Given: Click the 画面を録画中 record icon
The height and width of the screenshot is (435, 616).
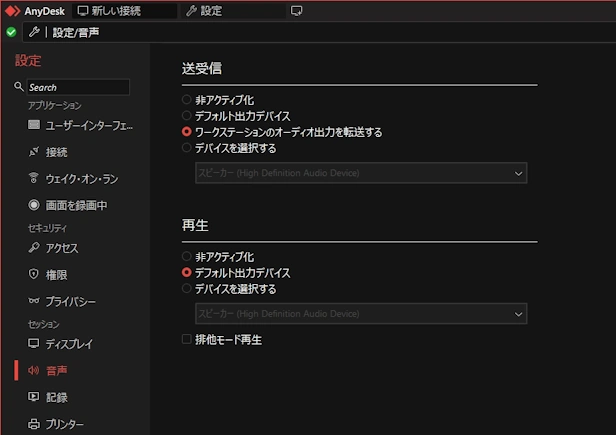Looking at the screenshot, I should pyautogui.click(x=34, y=205).
